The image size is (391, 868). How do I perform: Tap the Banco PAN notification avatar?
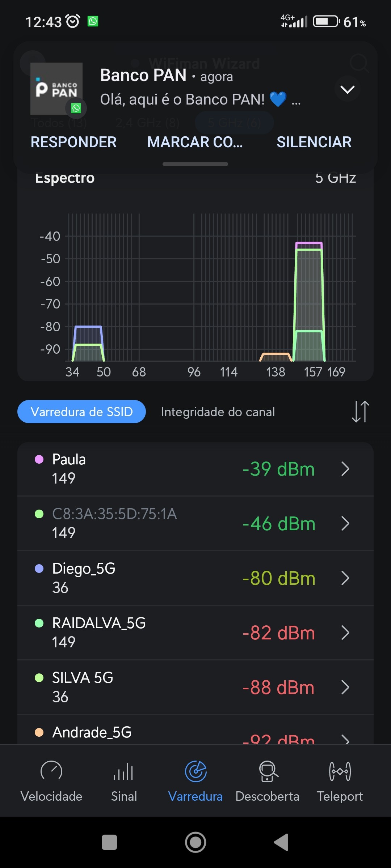tap(56, 89)
